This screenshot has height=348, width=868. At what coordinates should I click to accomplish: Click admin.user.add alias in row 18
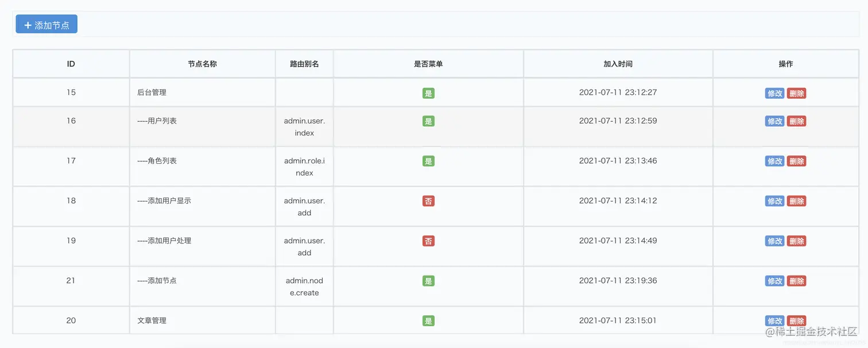pyautogui.click(x=304, y=207)
